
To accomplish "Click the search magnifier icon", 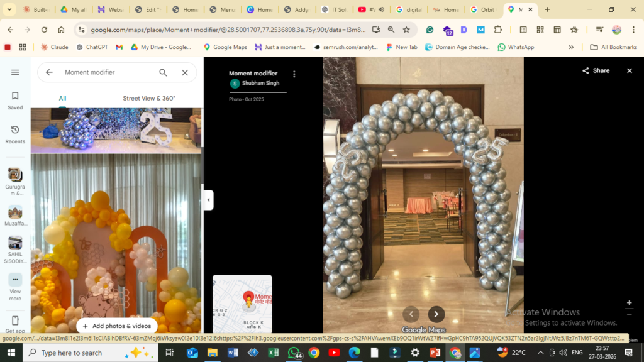I will tap(163, 72).
